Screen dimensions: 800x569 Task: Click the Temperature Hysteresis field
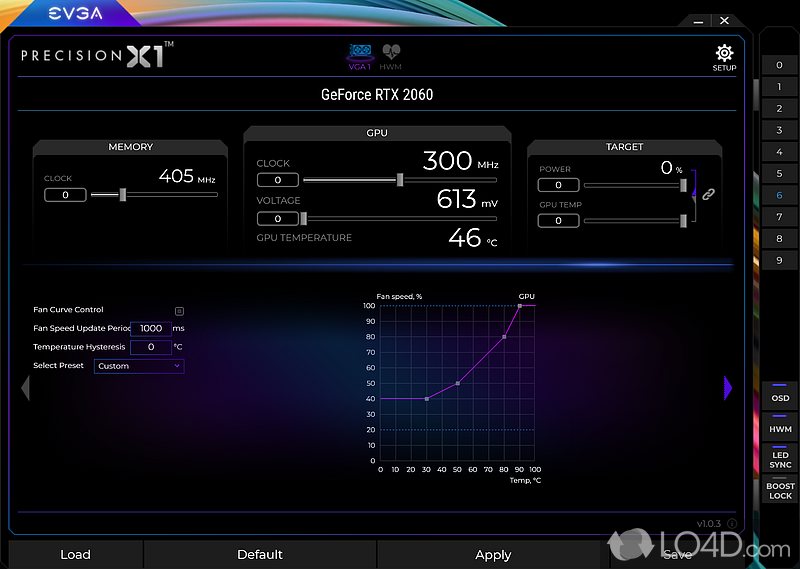[x=151, y=347]
